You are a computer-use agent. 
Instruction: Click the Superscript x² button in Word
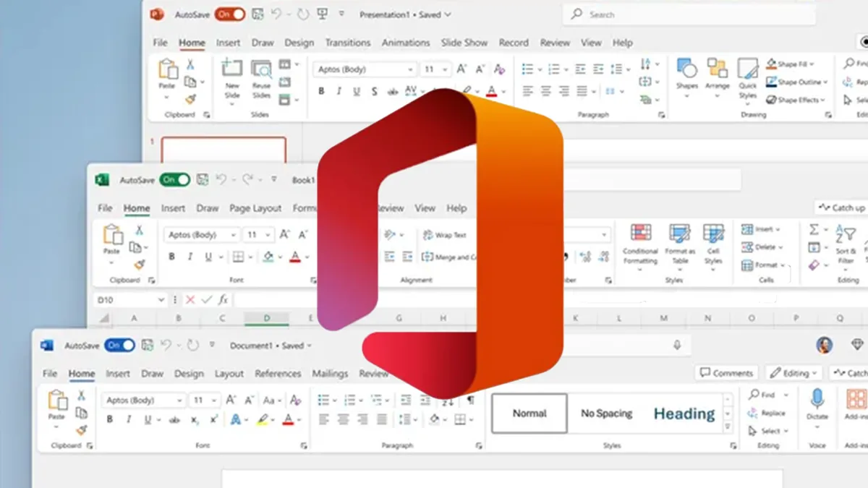[214, 420]
